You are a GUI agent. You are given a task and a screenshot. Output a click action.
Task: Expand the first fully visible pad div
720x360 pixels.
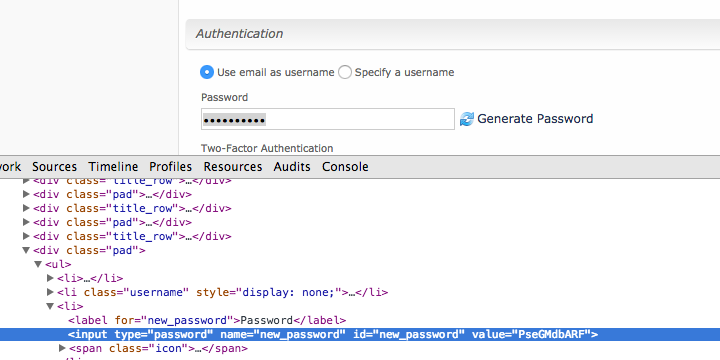pyautogui.click(x=26, y=194)
